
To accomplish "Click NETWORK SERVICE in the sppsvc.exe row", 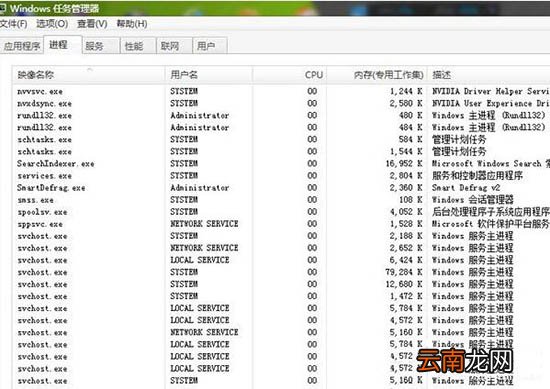I will [204, 224].
